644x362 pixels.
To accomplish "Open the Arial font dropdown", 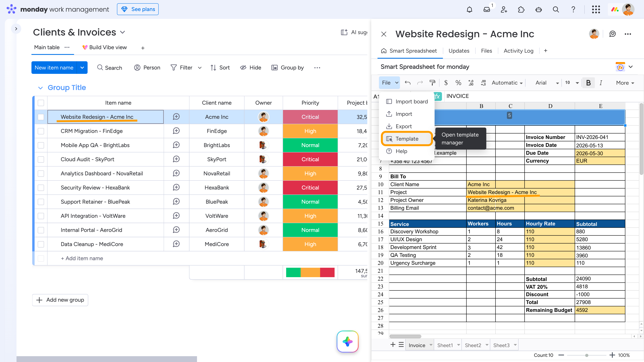I will 547,83.
